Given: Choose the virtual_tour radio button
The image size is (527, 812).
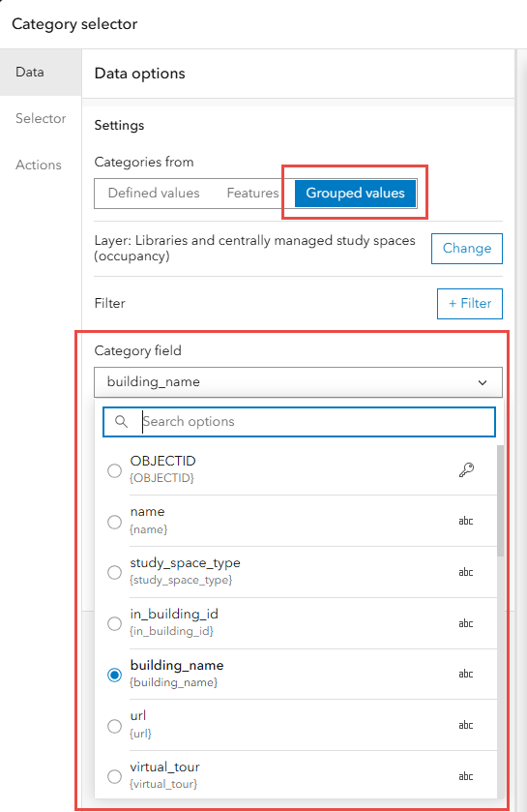Looking at the screenshot, I should coord(114,777).
